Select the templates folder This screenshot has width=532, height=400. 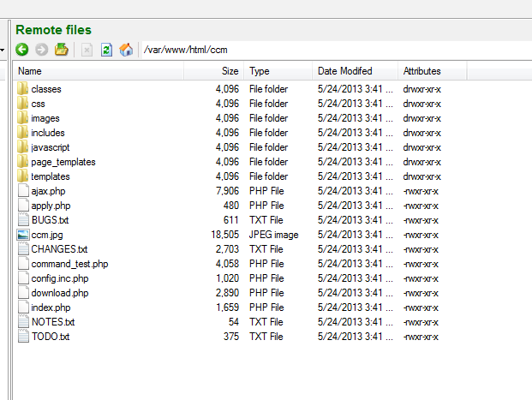[50, 176]
